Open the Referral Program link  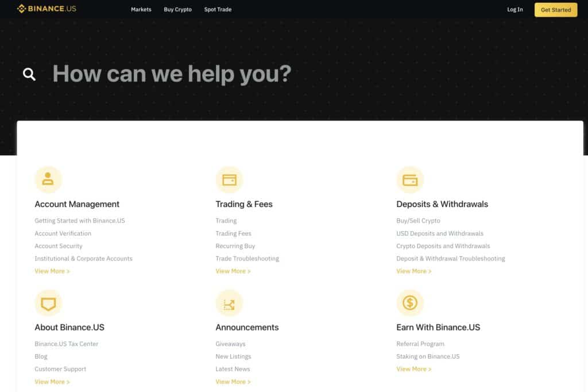[x=420, y=344]
